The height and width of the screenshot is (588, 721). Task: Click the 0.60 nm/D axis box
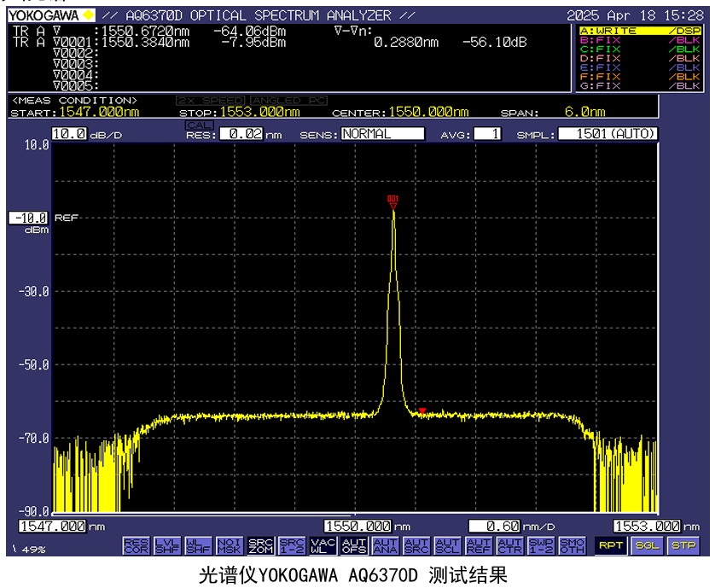click(x=494, y=526)
